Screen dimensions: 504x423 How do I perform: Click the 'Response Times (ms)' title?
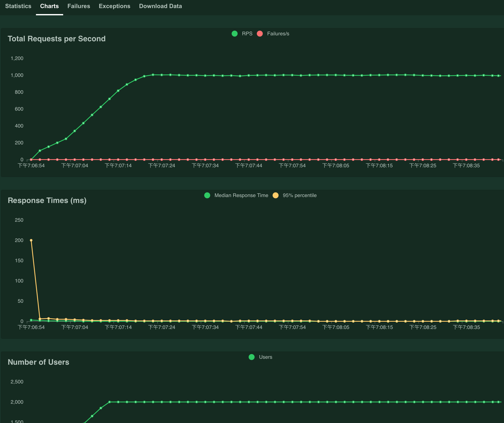tap(47, 200)
